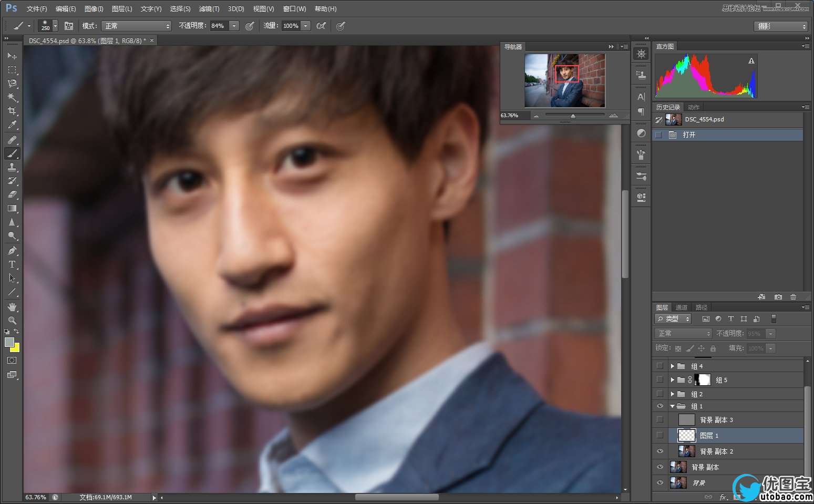814x504 pixels.
Task: Select the Type tool
Action: pos(12,264)
